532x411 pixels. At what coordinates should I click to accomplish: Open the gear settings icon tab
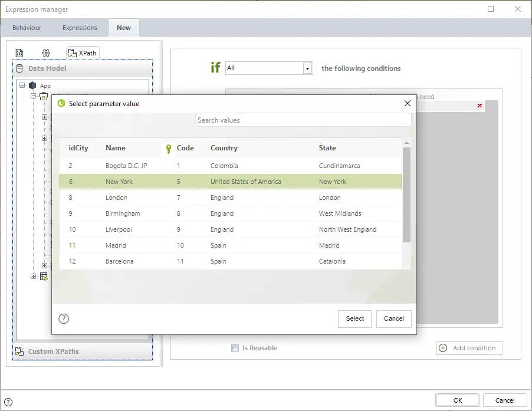(46, 53)
